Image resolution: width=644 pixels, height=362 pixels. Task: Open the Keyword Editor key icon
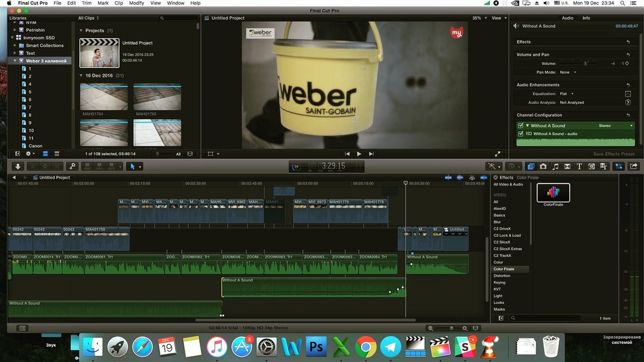coord(72,167)
